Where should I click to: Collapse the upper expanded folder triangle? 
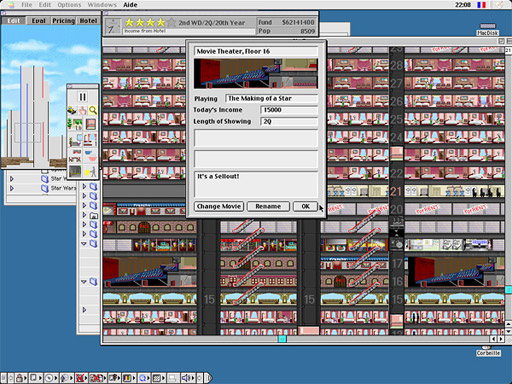coord(84,244)
